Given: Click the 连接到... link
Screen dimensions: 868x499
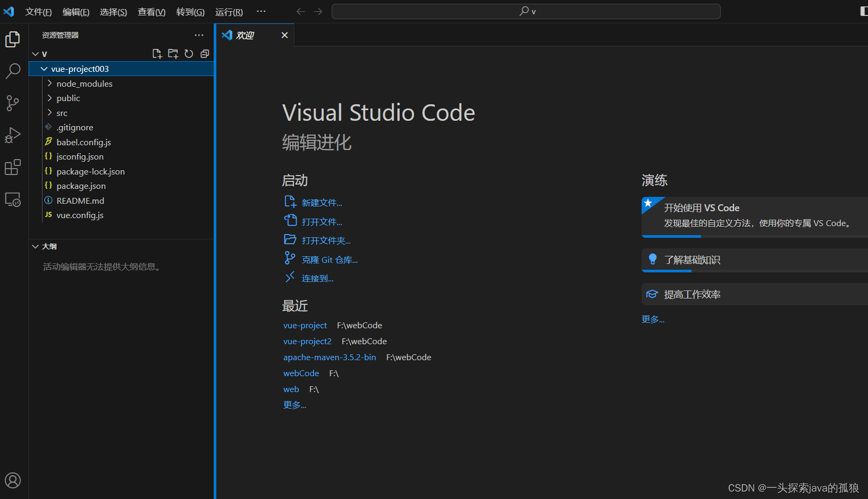Looking at the screenshot, I should click(318, 278).
